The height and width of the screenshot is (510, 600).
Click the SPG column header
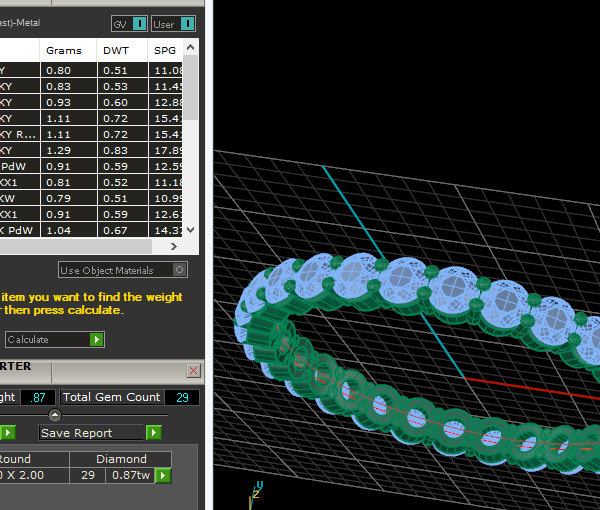[x=165, y=51]
